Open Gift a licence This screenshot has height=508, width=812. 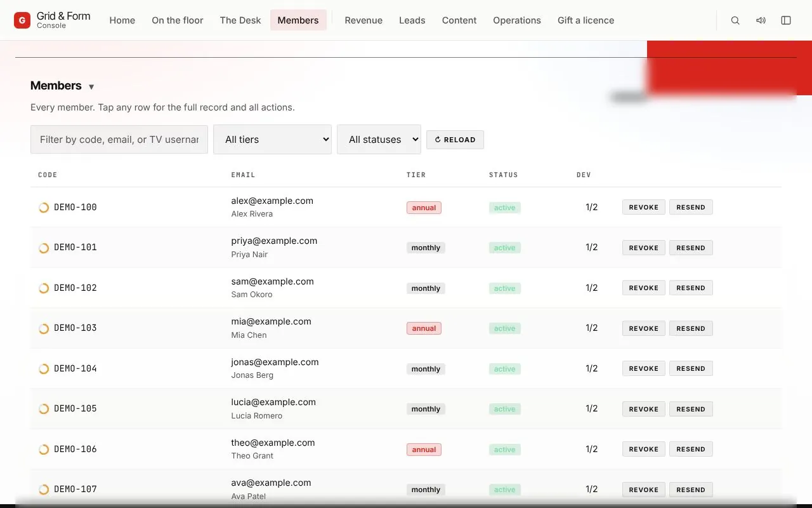586,20
